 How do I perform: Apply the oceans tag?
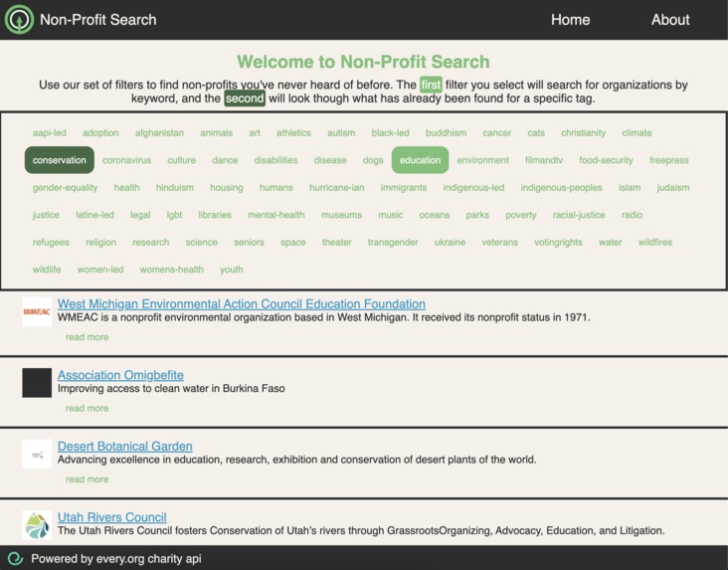point(435,215)
